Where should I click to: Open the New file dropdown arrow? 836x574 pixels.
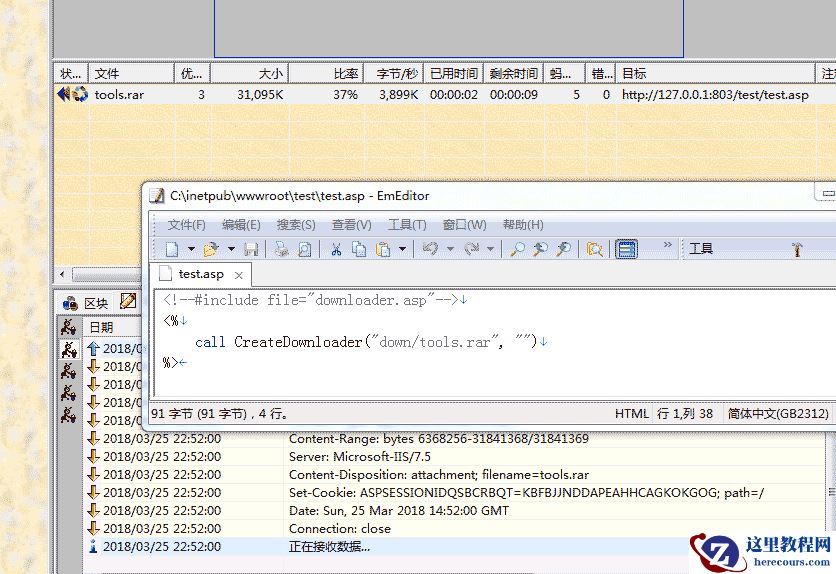pyautogui.click(x=191, y=249)
